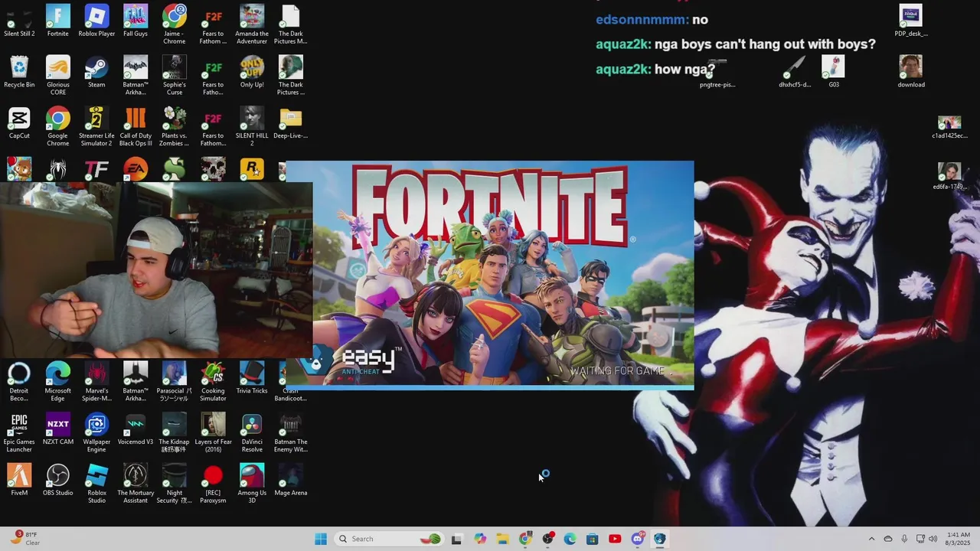Open Cooking Simulator desktop icon
The height and width of the screenshot is (551, 980).
[213, 381]
